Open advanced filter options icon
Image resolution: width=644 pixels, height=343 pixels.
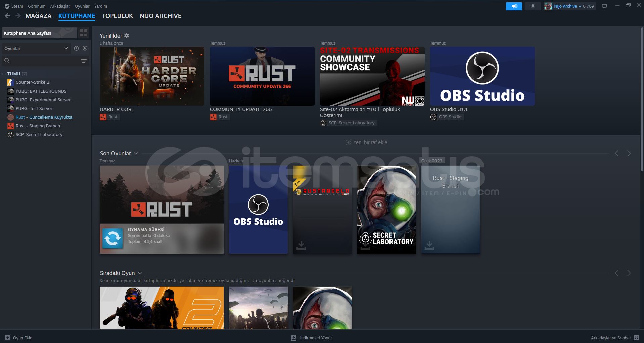[84, 61]
